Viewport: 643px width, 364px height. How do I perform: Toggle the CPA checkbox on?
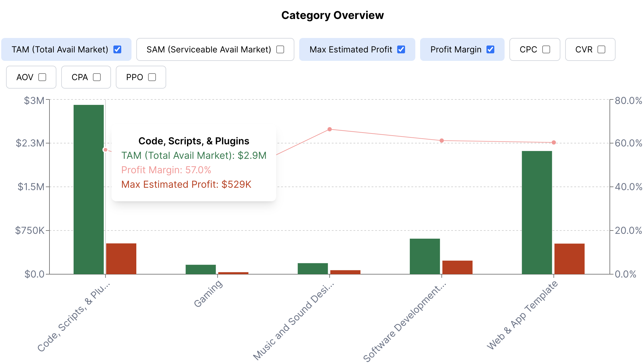point(97,77)
